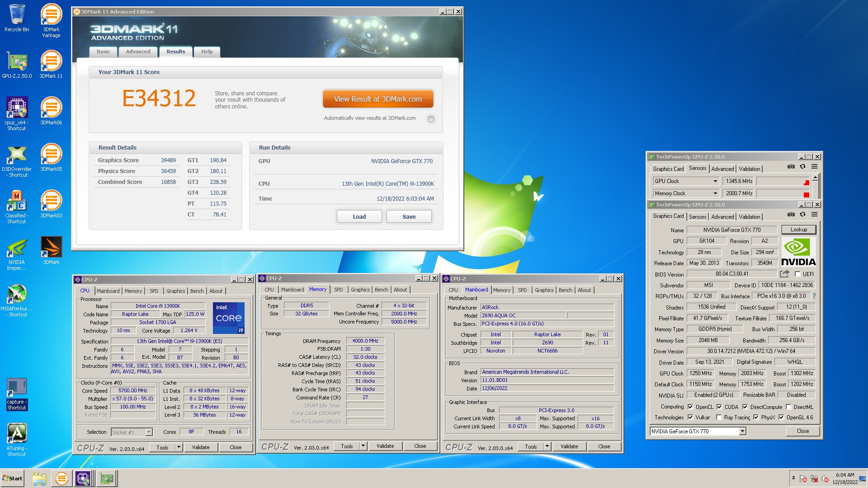The image size is (868, 488).
Task: Open ATuning shortcut icon
Action: tap(17, 440)
